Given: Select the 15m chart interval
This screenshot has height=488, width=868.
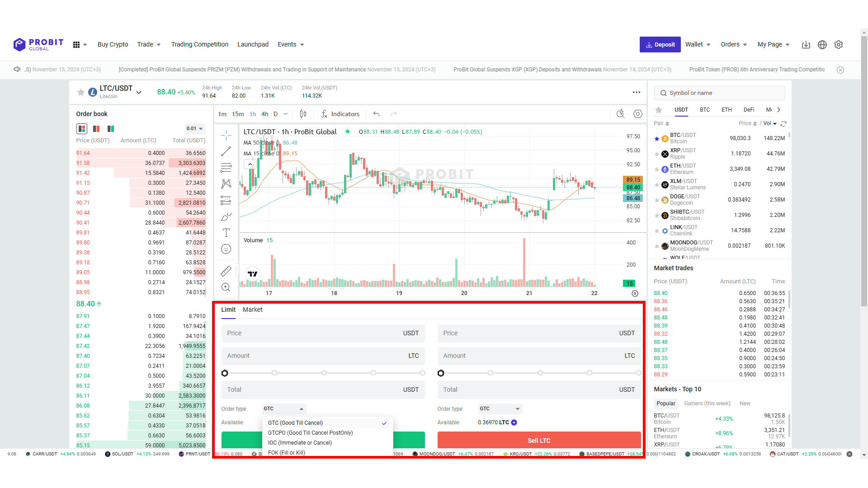Looking at the screenshot, I should 238,114.
